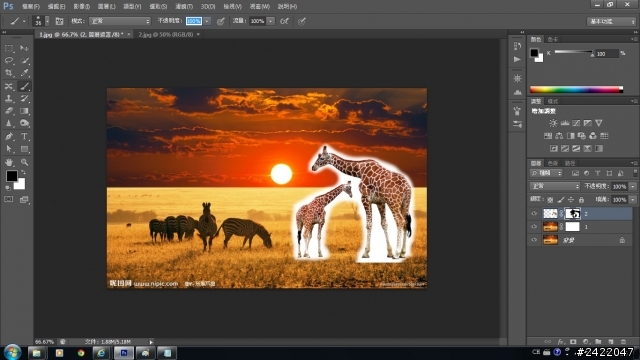Select the layer 1 mask thumbnail
The width and height of the screenshot is (640, 360).
tap(572, 227)
